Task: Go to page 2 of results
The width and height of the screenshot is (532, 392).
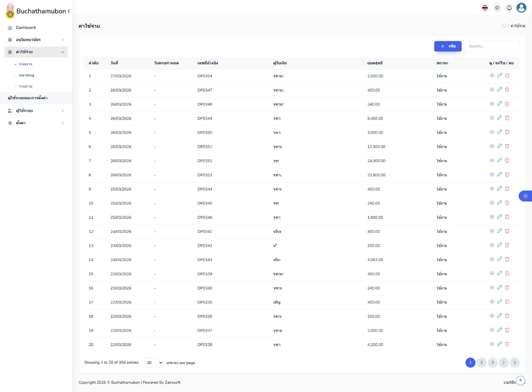Action: tap(481, 363)
